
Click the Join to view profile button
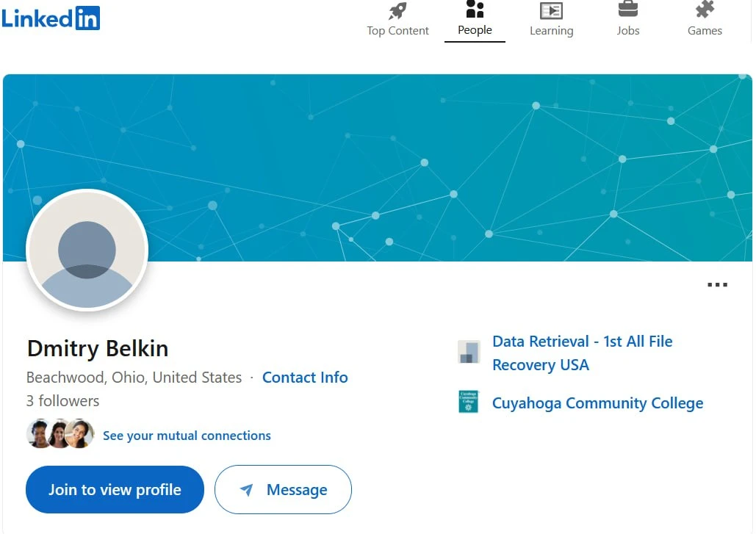coord(115,490)
